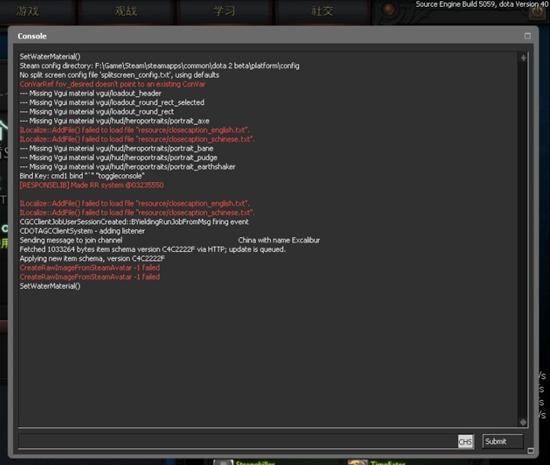Click the power quit icon in top-right corner
The image size is (550, 465).
coord(537,13)
